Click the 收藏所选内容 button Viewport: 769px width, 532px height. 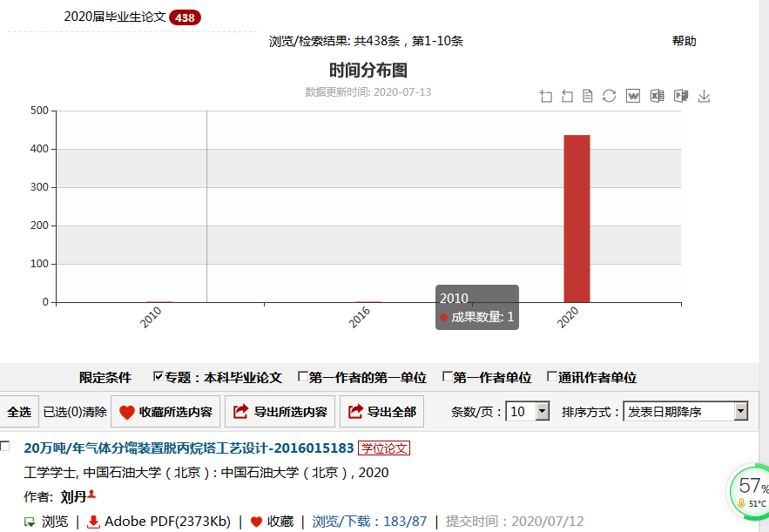pyautogui.click(x=165, y=412)
